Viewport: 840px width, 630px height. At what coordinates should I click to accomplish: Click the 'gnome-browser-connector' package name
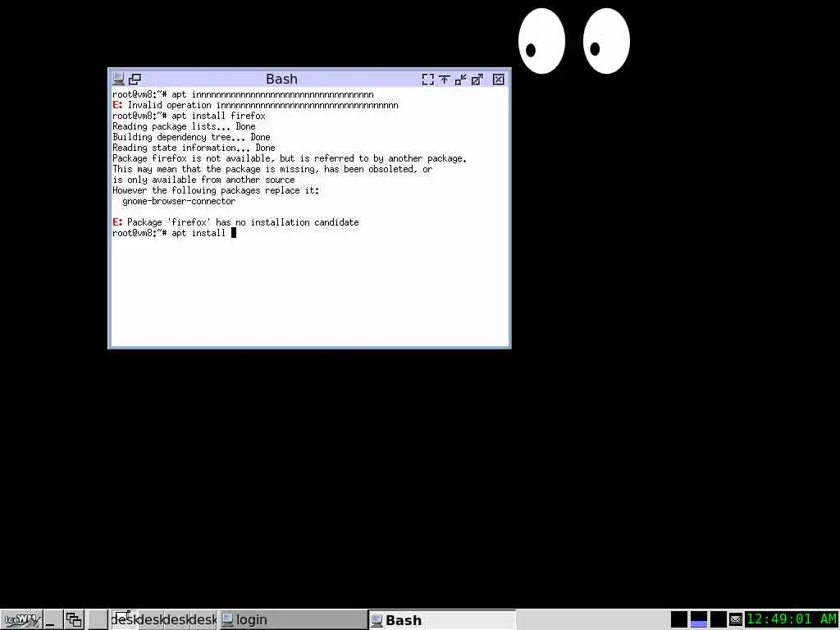[179, 202]
